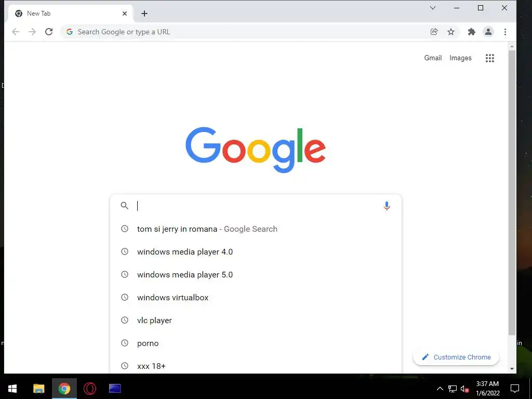Open the Gmail link
The image size is (532, 399).
pos(433,58)
